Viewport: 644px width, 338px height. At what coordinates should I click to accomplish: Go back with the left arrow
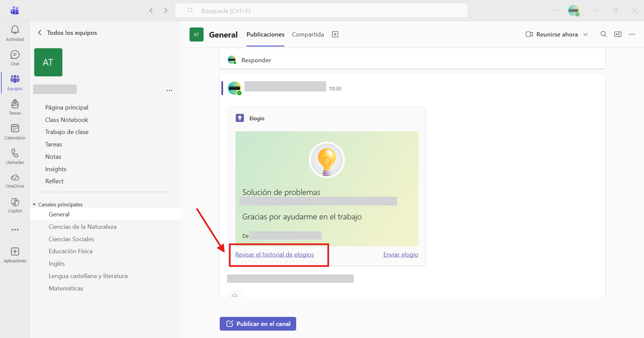(151, 10)
